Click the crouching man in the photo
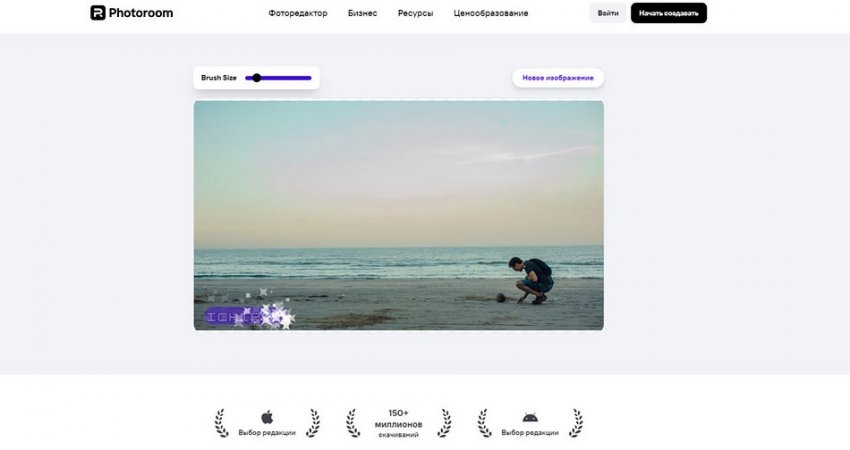The image size is (850, 450). pyautogui.click(x=530, y=278)
